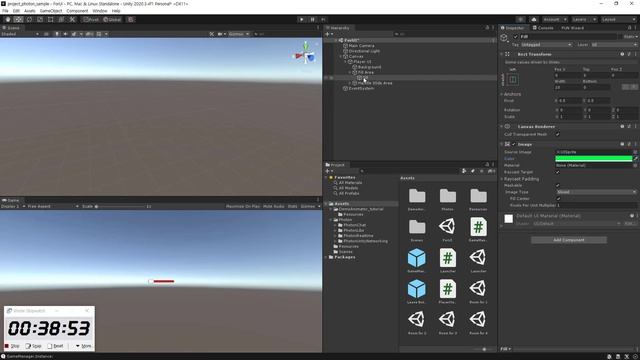Click the scene orientation gizmo

pyautogui.click(x=306, y=54)
